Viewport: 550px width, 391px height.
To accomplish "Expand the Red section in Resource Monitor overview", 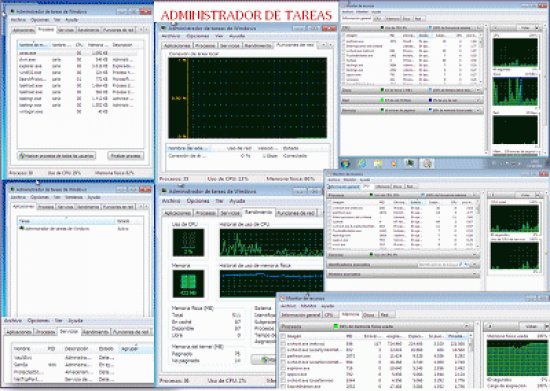I will click(478, 100).
